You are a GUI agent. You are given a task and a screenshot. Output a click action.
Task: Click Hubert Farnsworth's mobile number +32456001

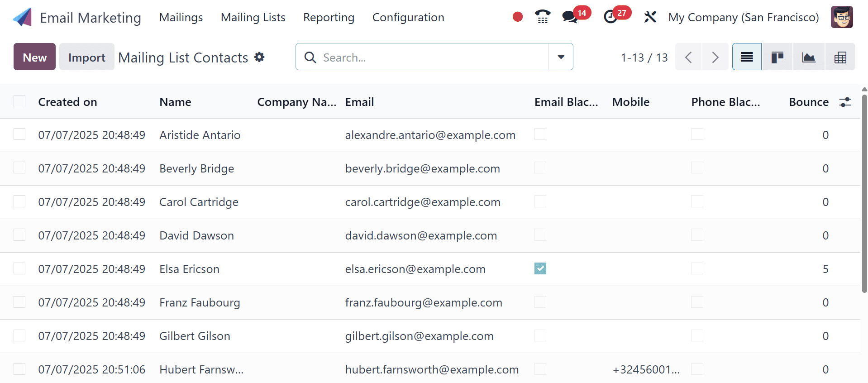[x=646, y=369]
